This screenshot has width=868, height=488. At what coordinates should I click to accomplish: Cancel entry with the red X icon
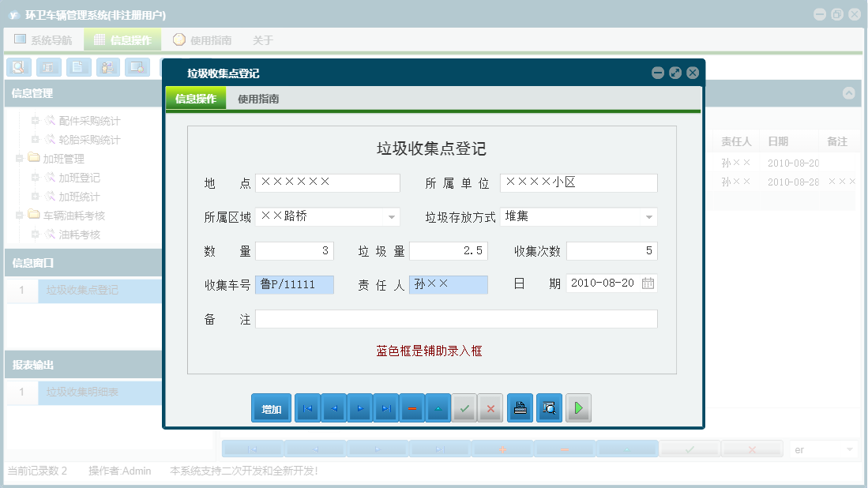(x=490, y=408)
